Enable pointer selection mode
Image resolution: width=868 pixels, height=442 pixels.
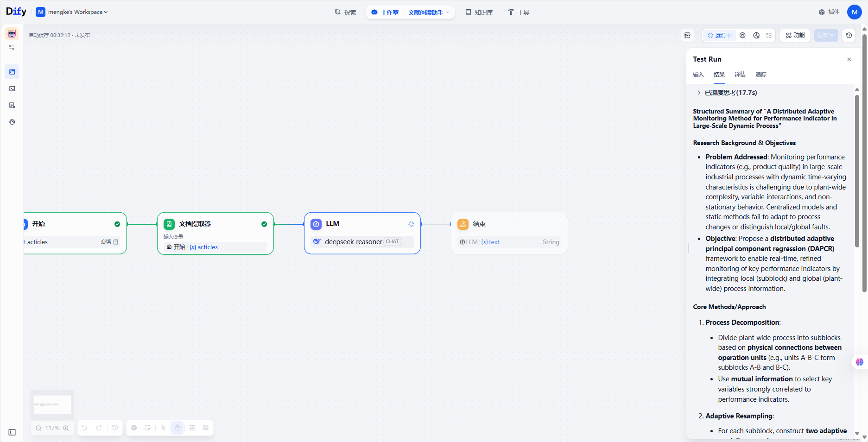(x=163, y=428)
